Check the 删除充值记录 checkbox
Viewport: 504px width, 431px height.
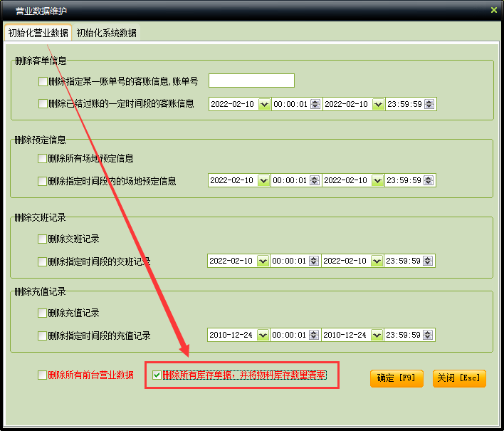pos(42,313)
